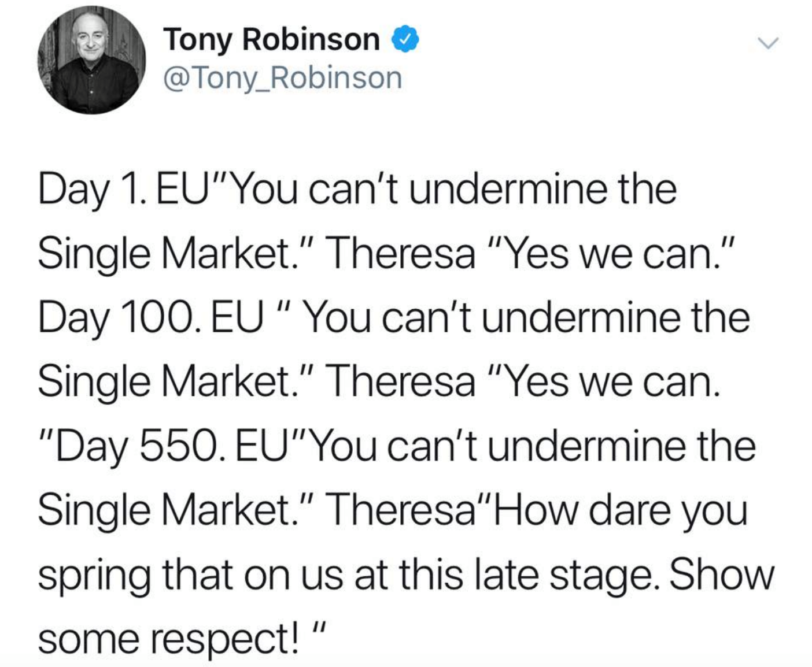Click the word "Show" in the tweet
The width and height of the screenshot is (812, 667).
(x=722, y=575)
